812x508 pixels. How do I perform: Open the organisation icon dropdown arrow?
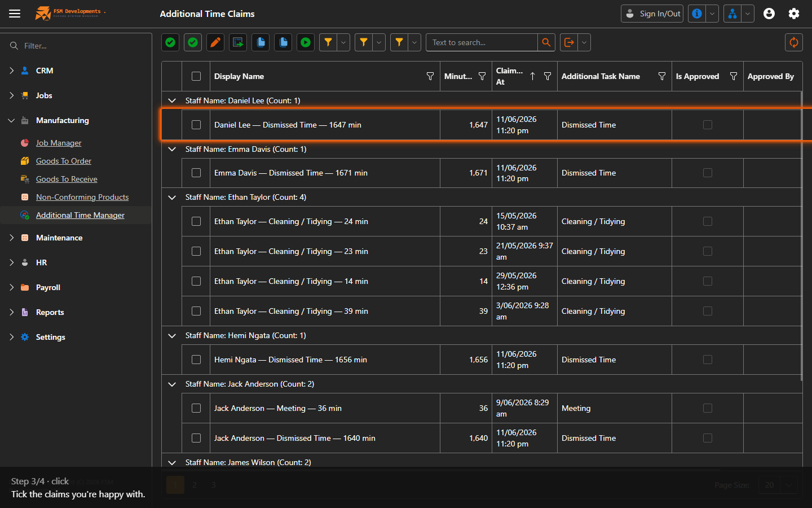click(748, 14)
